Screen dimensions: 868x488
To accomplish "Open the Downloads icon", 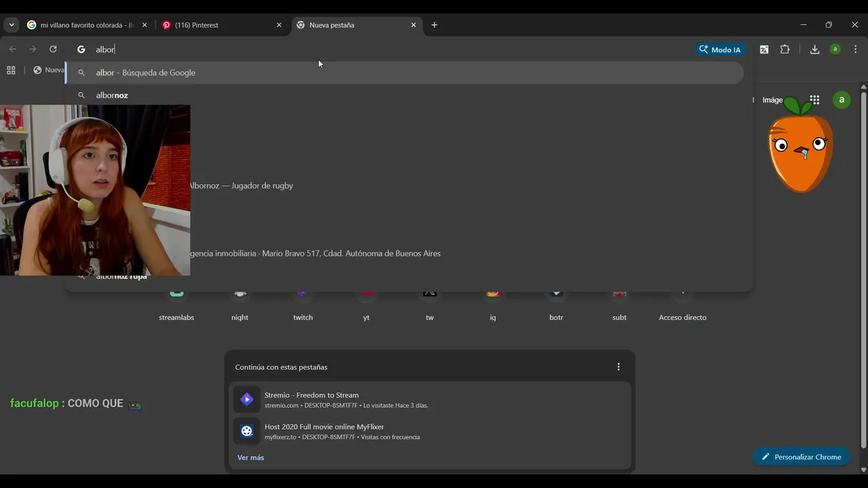I will (814, 49).
